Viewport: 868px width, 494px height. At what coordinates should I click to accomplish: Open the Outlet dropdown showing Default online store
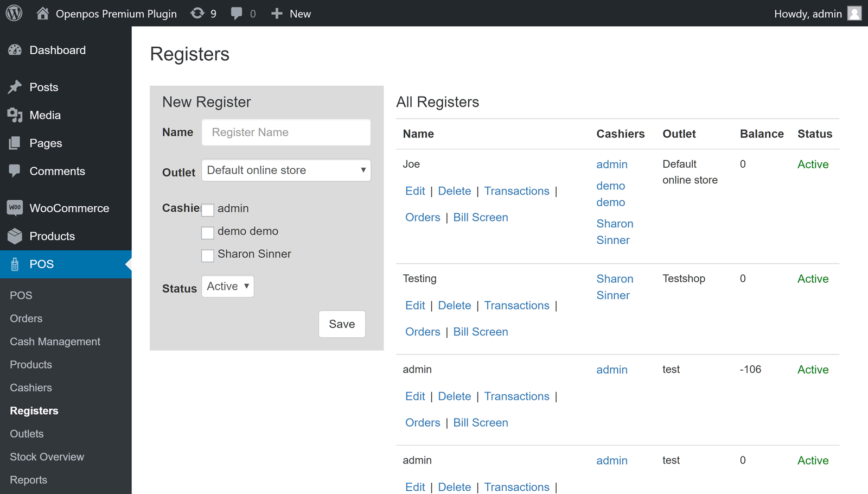(286, 170)
